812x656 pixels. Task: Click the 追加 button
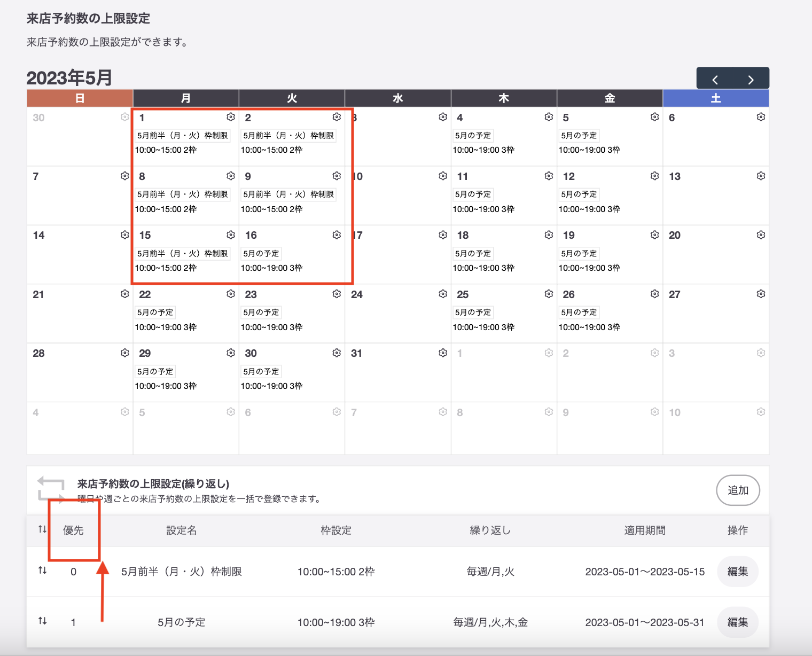pyautogui.click(x=738, y=490)
